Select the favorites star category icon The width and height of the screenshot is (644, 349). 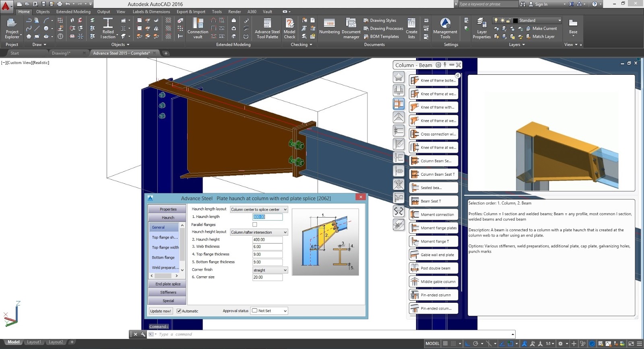click(x=398, y=77)
